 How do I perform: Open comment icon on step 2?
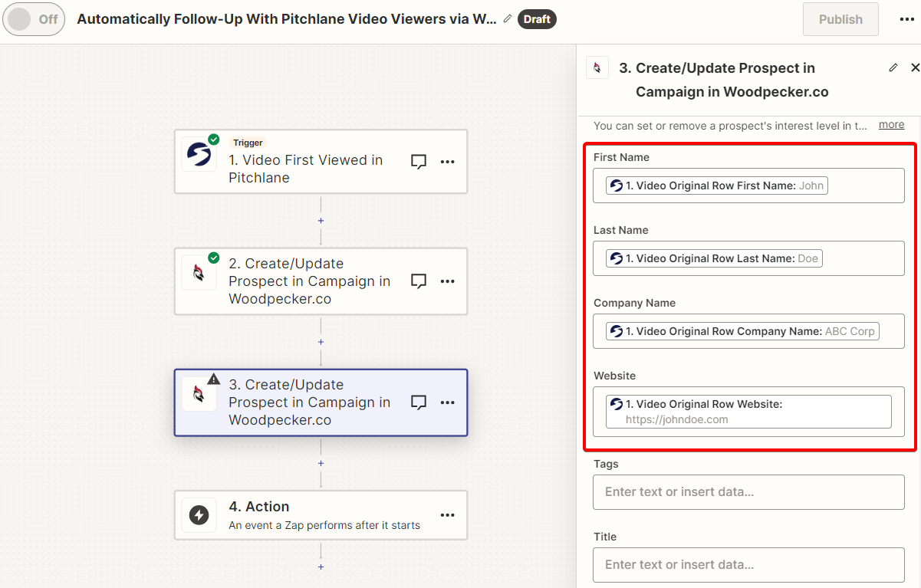pos(419,281)
